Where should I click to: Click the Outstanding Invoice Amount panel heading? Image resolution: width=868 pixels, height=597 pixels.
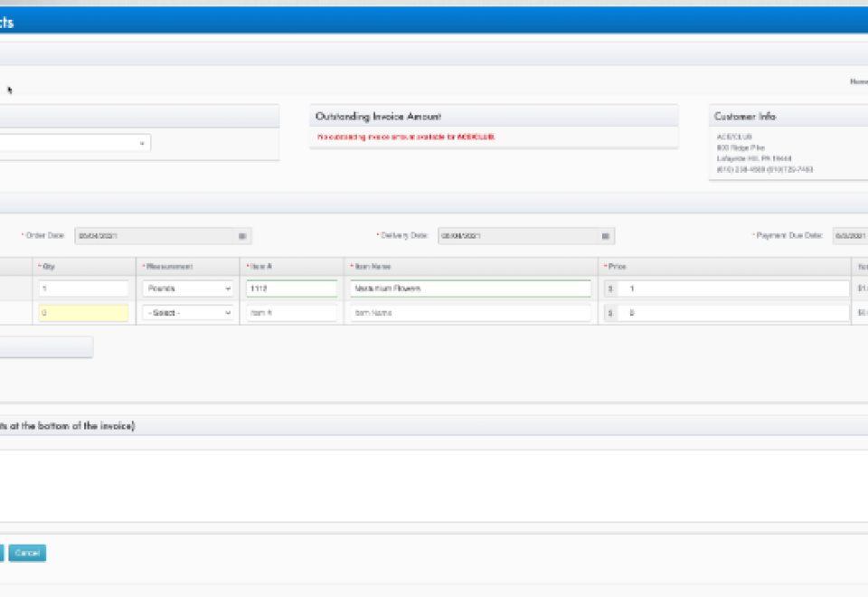coord(378,117)
